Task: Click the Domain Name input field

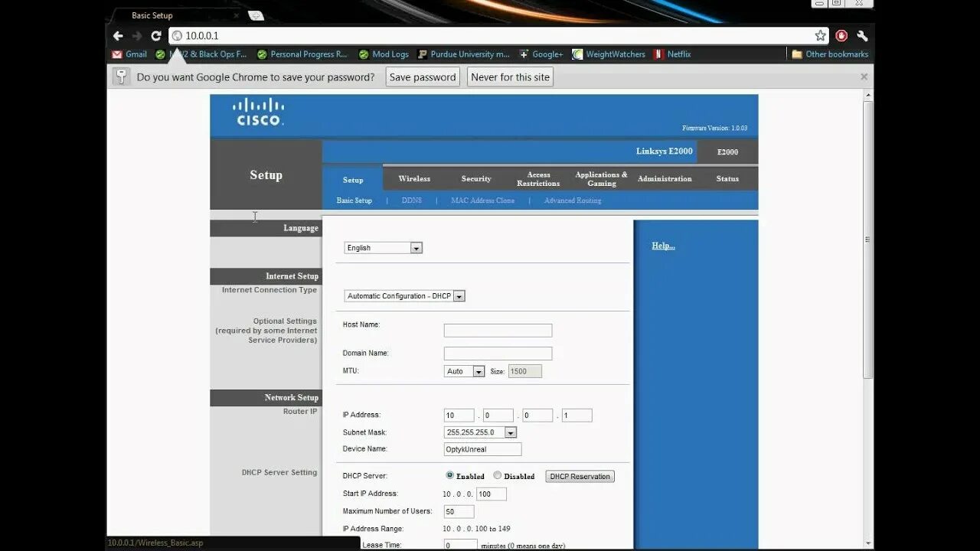Action: point(498,354)
